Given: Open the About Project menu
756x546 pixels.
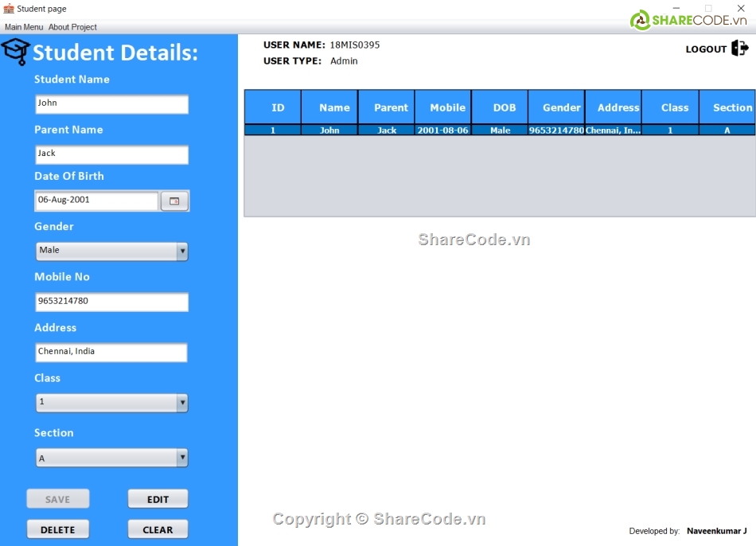Looking at the screenshot, I should (72, 27).
